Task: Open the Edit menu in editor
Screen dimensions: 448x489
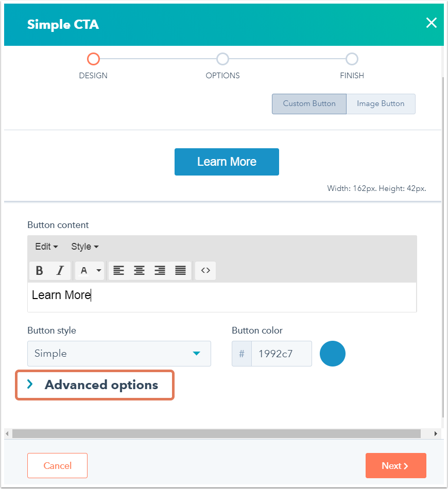Action: (46, 247)
